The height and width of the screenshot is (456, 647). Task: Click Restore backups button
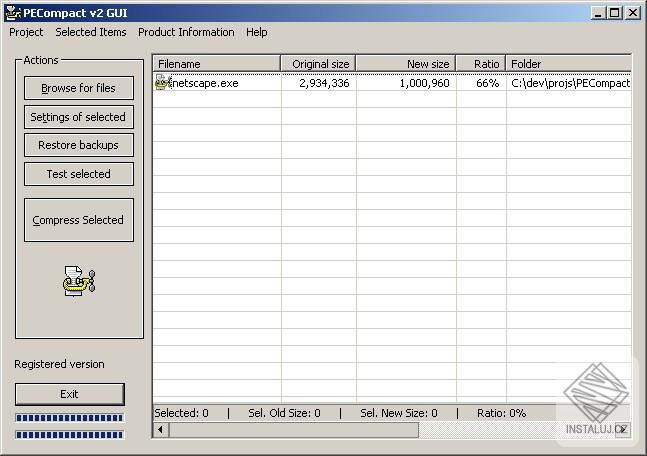[79, 145]
